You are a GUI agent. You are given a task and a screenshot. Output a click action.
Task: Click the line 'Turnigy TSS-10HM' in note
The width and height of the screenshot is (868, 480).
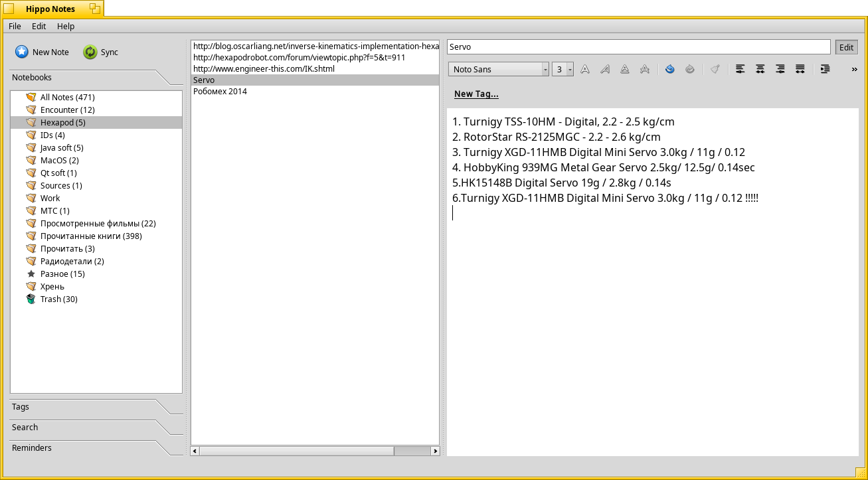tap(563, 122)
